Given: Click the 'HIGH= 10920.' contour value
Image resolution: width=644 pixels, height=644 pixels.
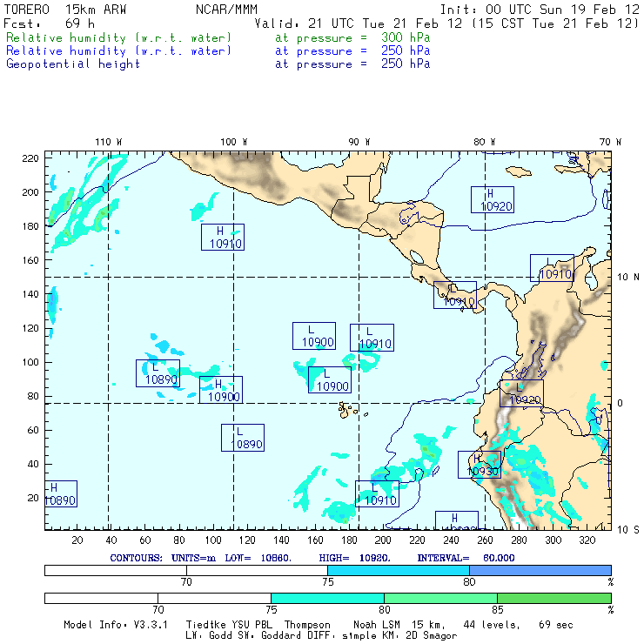Looking at the screenshot, I should 354,558.
